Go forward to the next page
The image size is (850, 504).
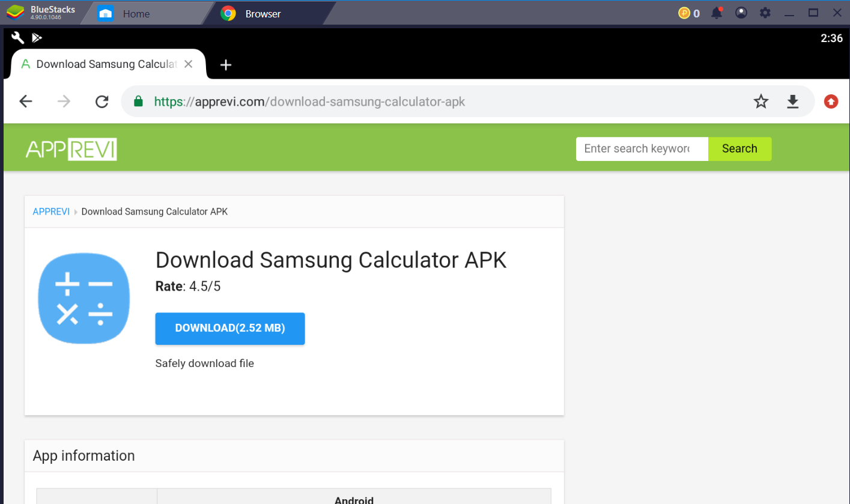click(64, 102)
